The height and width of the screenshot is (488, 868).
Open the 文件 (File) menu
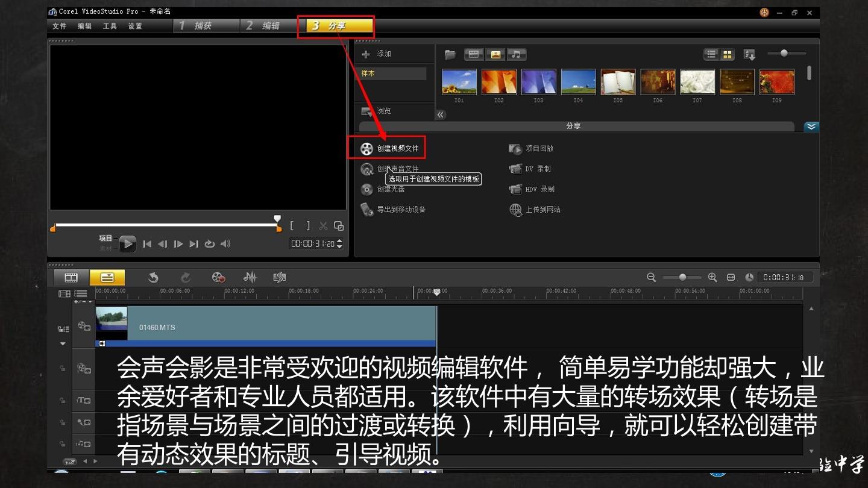[x=60, y=26]
